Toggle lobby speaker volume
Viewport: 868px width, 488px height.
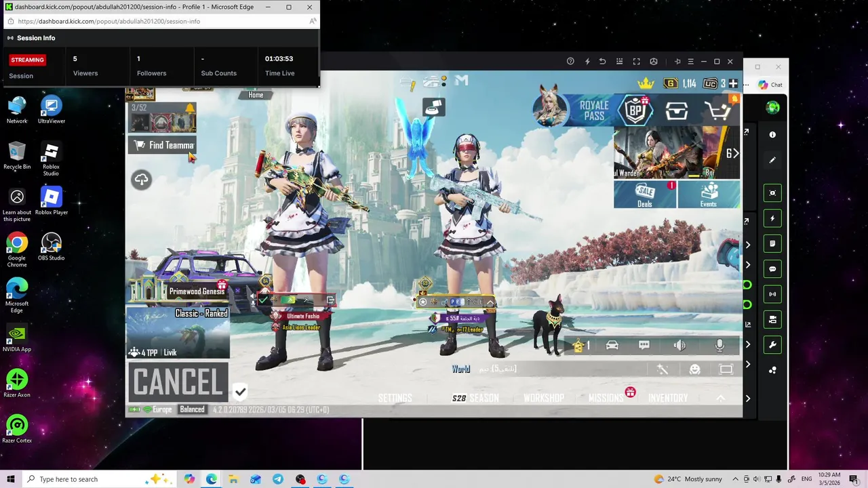click(x=679, y=346)
